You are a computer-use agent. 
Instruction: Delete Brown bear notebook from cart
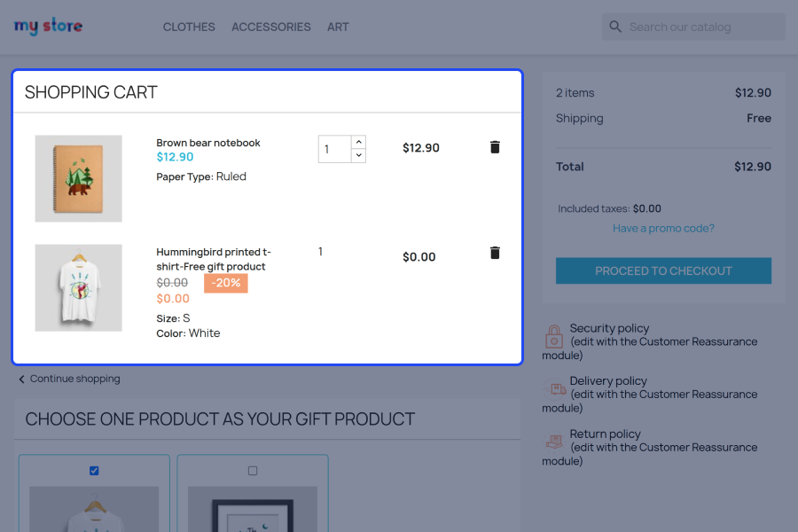[495, 147]
